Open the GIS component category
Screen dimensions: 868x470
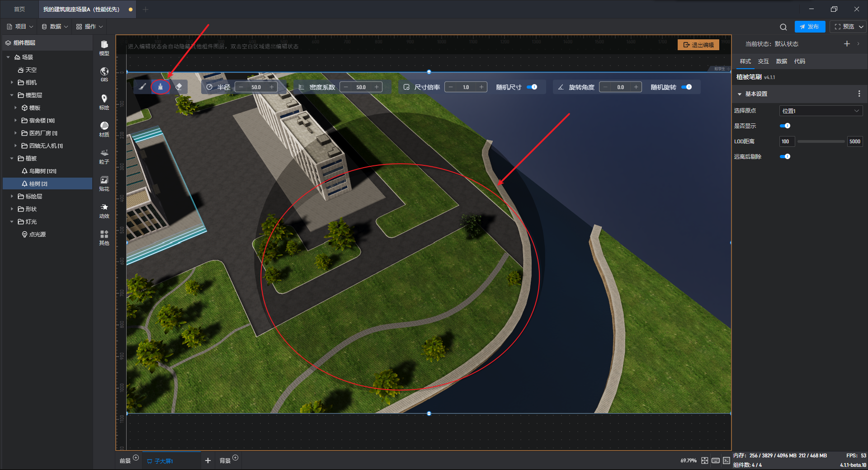[x=104, y=74]
